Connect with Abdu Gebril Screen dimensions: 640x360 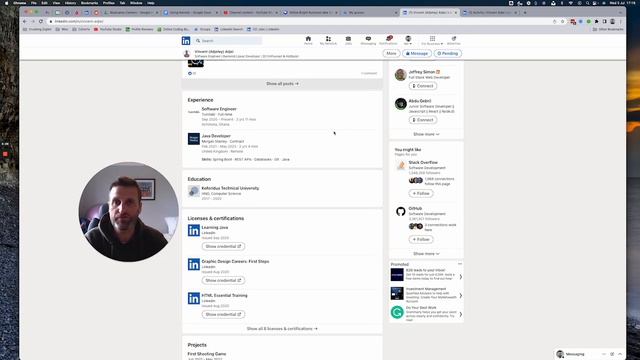423,120
